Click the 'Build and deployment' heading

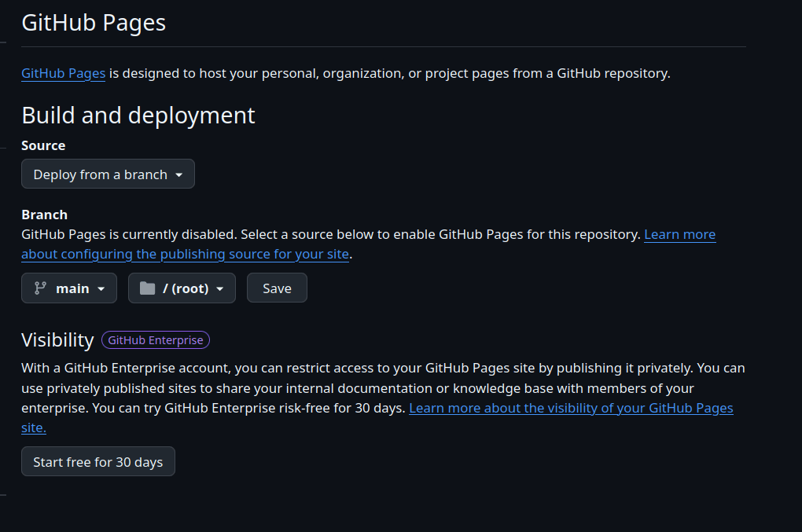tap(138, 116)
